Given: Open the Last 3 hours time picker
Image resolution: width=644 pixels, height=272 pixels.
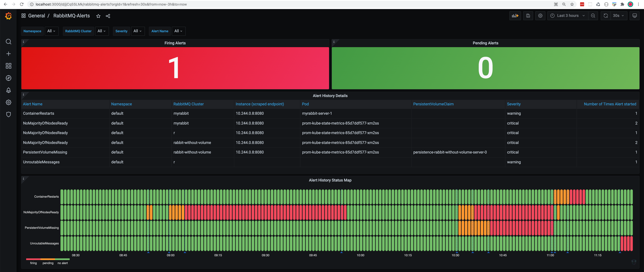Looking at the screenshot, I should point(568,16).
